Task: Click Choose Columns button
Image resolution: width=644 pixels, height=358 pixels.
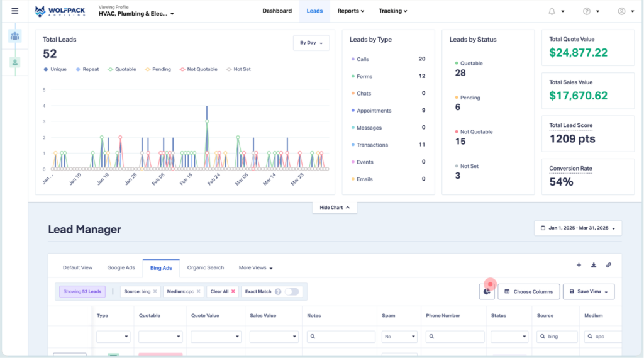Action: click(528, 291)
